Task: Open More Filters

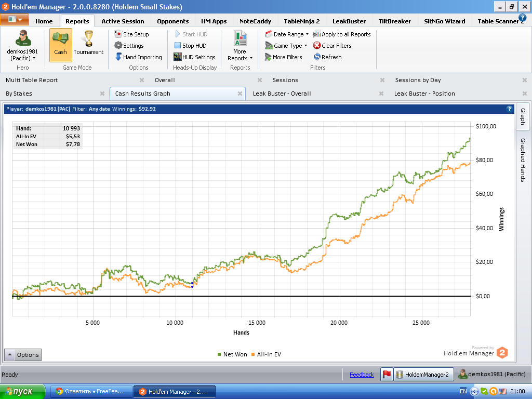Action: tap(283, 57)
